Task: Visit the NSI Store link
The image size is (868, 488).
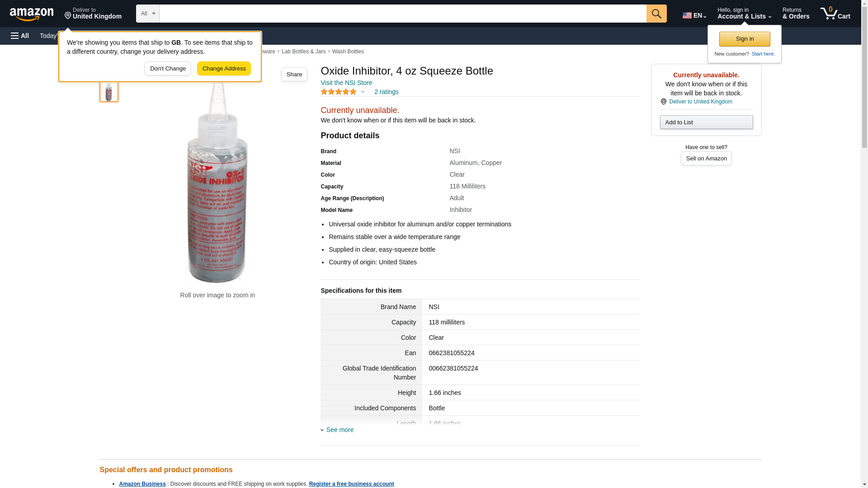Action: (346, 83)
